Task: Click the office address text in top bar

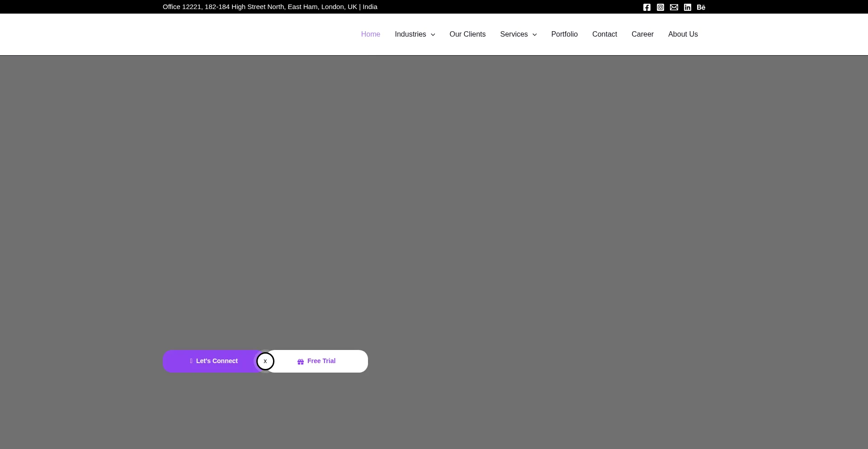Action: point(270,7)
